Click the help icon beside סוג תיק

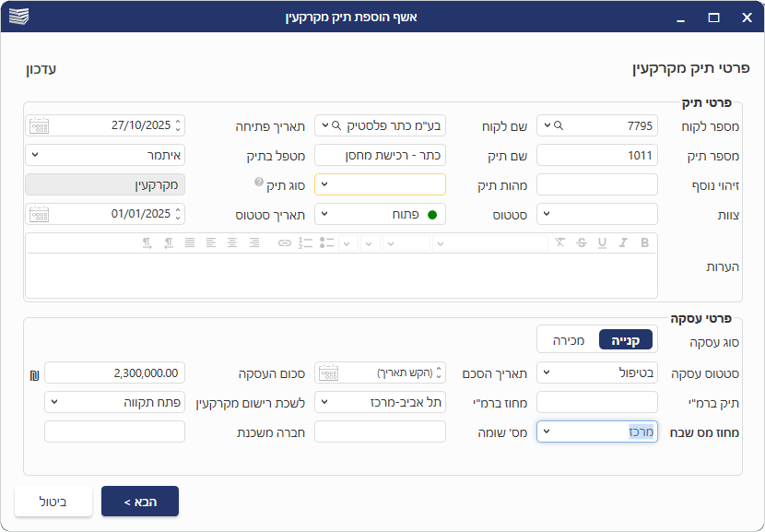click(x=259, y=183)
